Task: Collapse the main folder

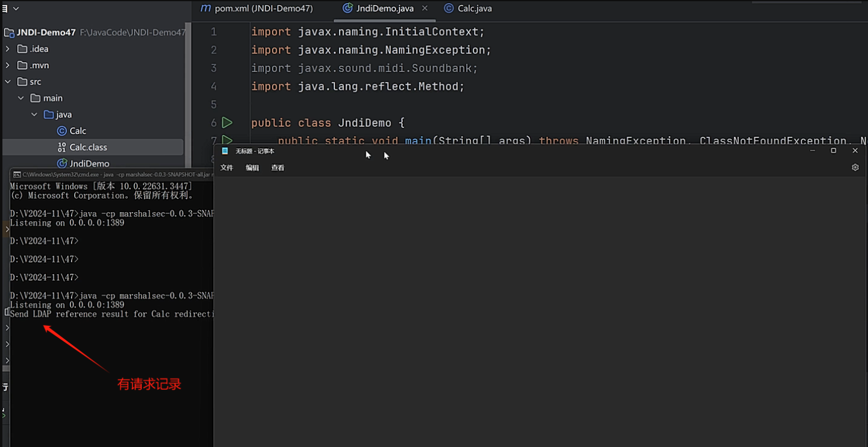Action: click(x=21, y=98)
